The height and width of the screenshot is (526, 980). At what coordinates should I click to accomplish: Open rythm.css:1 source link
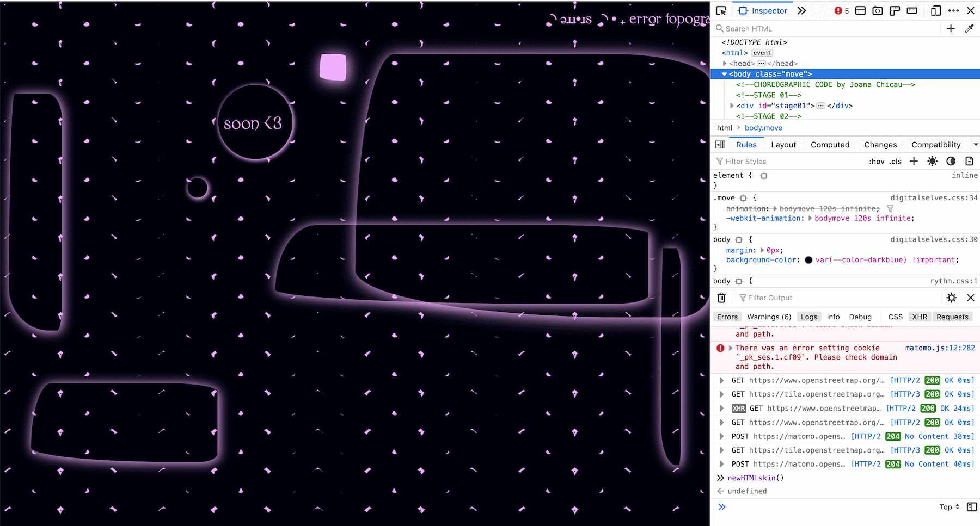click(954, 281)
